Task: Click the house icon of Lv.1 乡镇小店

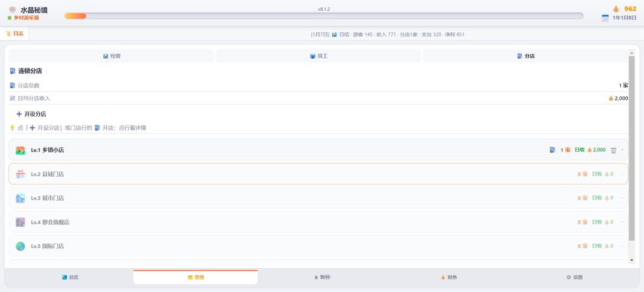Action: pyautogui.click(x=20, y=150)
